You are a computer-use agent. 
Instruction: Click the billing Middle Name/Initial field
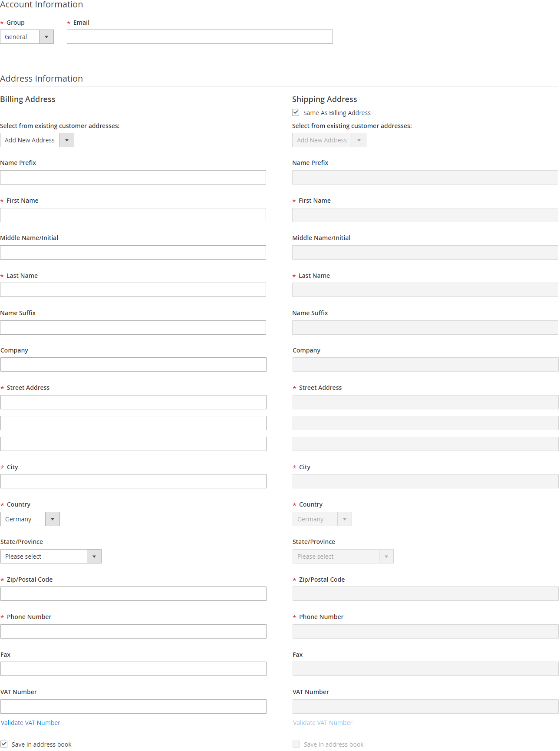coord(133,253)
